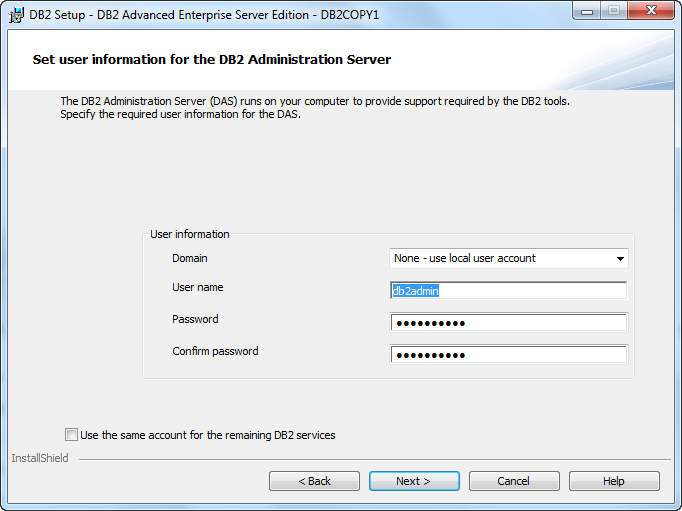The width and height of the screenshot is (682, 511).
Task: Click the InstallShield label text
Action: click(x=40, y=458)
